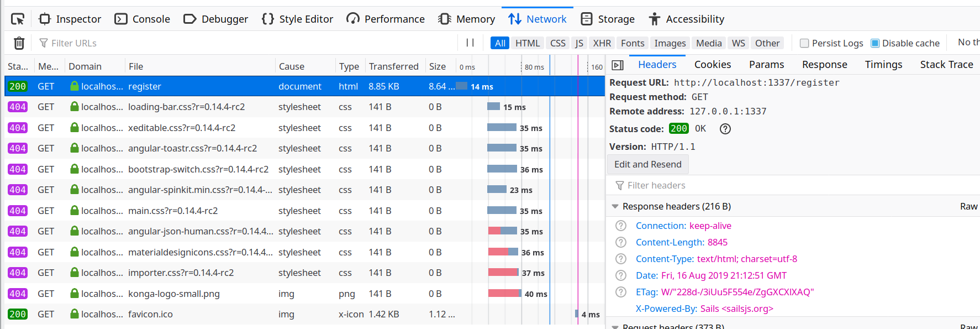980x329 pixels.
Task: Show Raw response headers
Action: pyautogui.click(x=968, y=206)
